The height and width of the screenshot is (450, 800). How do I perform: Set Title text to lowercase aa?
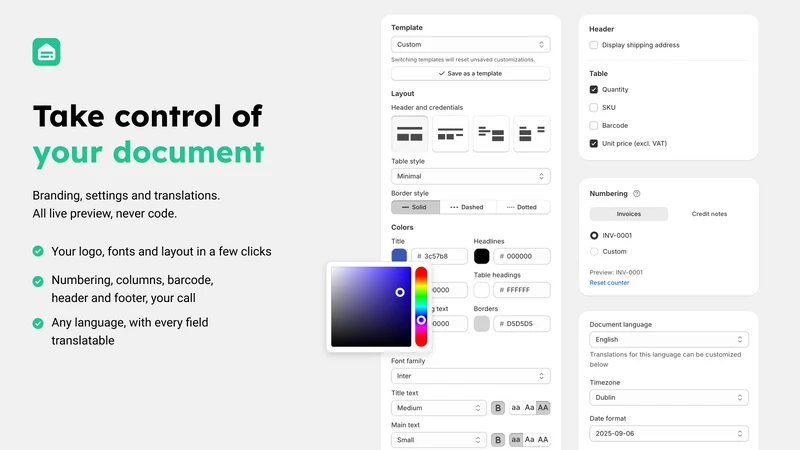(x=516, y=408)
